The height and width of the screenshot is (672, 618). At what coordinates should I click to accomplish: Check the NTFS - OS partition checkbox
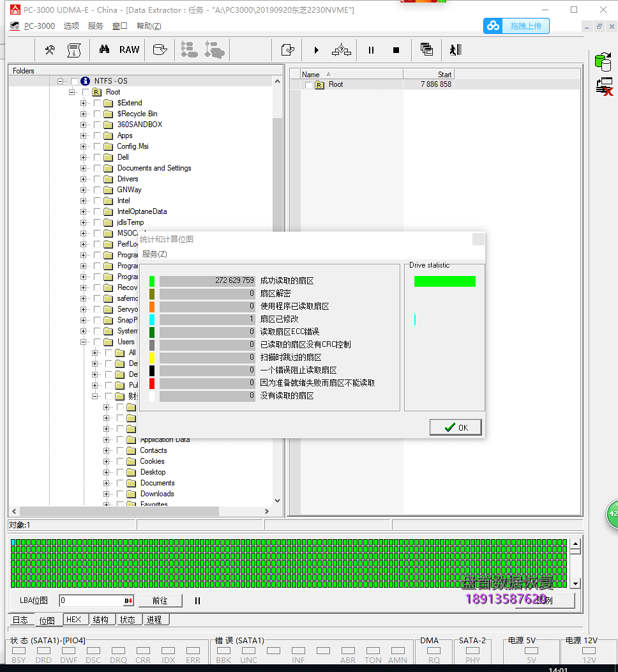(x=74, y=81)
